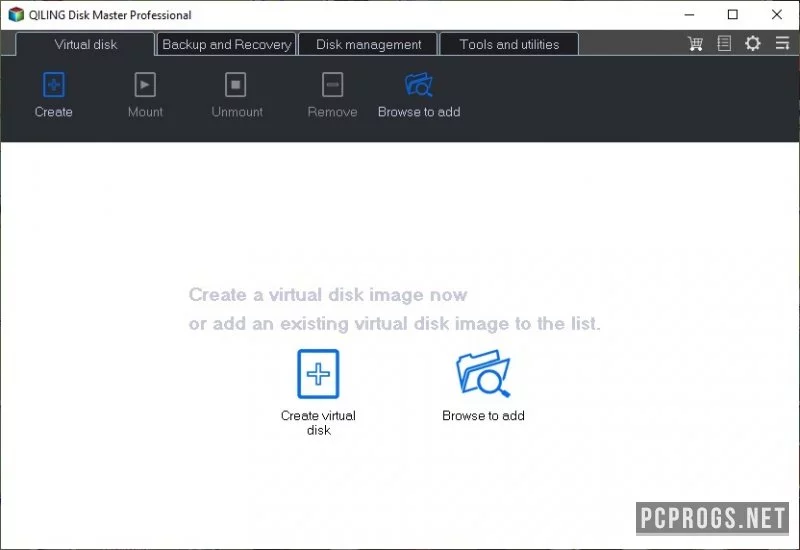The height and width of the screenshot is (550, 800).
Task: Maximize the QILING Disk Master window
Action: [733, 15]
